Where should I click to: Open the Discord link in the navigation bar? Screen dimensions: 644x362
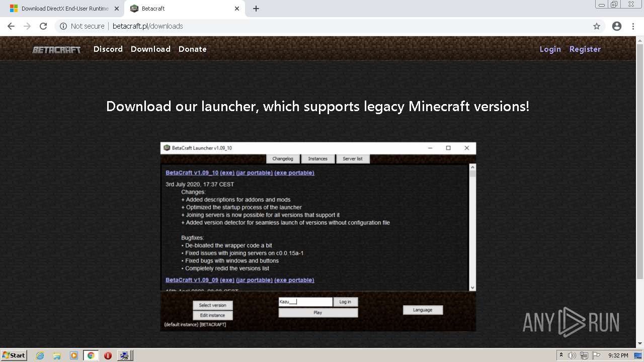[108, 49]
